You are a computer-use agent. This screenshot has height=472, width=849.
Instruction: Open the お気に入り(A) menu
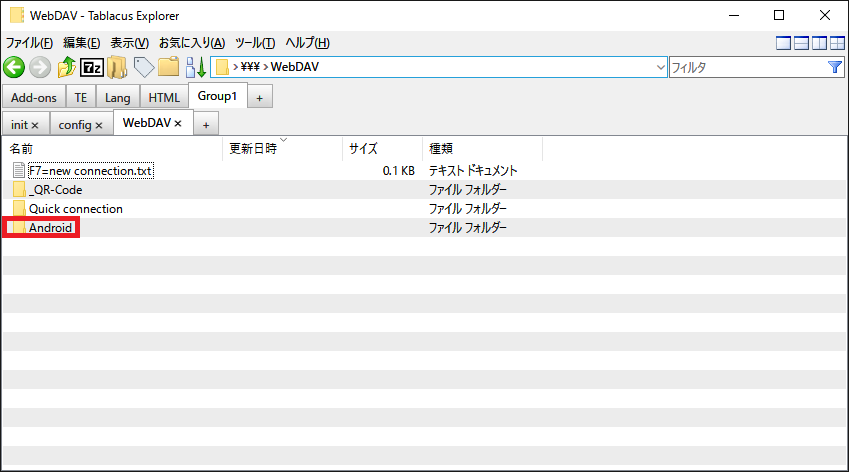192,43
